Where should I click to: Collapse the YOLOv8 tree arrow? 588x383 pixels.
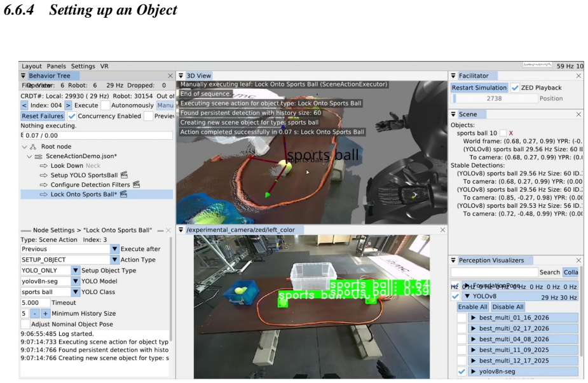point(467,296)
